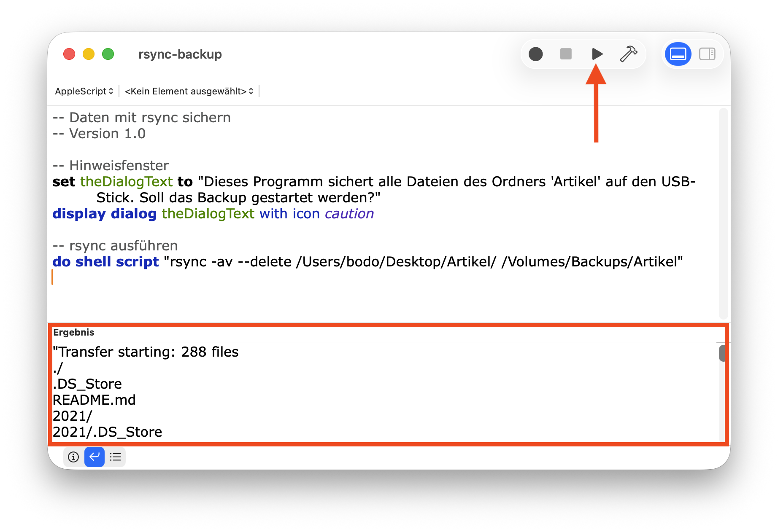
Task: Toggle the bottom result pane view
Action: tap(678, 54)
